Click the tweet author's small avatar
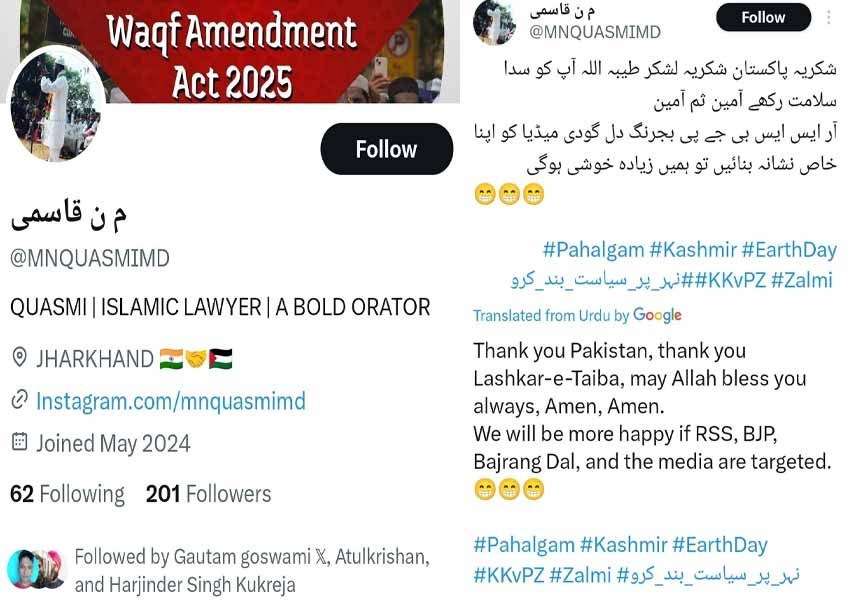Viewport: 850px width, 600px height. pos(494,22)
